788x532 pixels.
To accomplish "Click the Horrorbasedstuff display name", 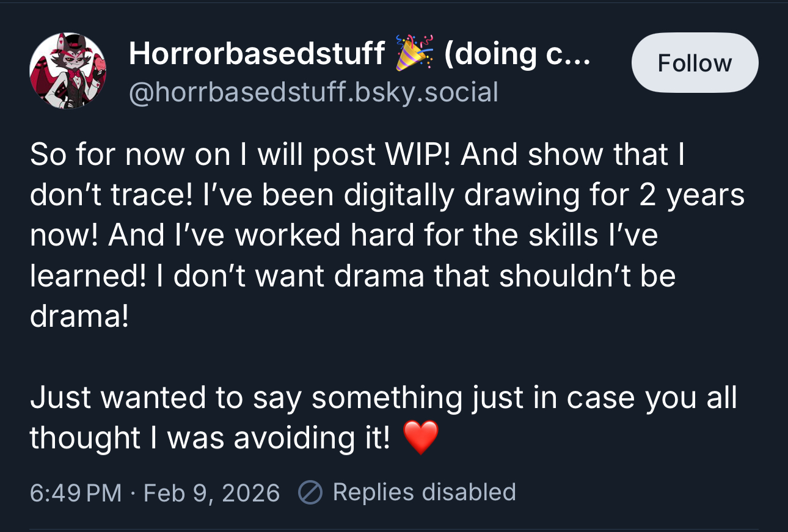I will pos(257,54).
